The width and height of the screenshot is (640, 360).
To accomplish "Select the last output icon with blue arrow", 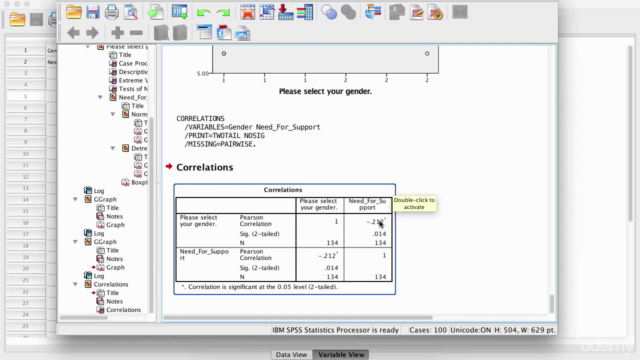I will pos(373,12).
